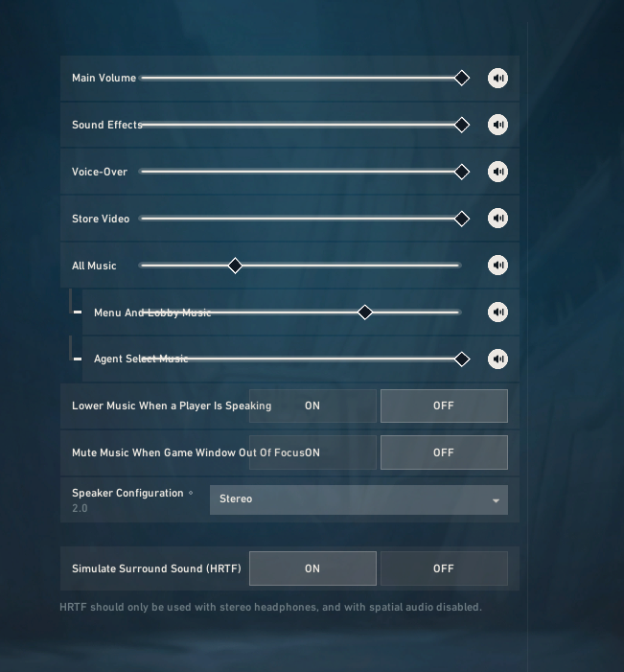Open the Speaker Configuration Stereo dropdown
The width and height of the screenshot is (624, 672).
point(358,499)
